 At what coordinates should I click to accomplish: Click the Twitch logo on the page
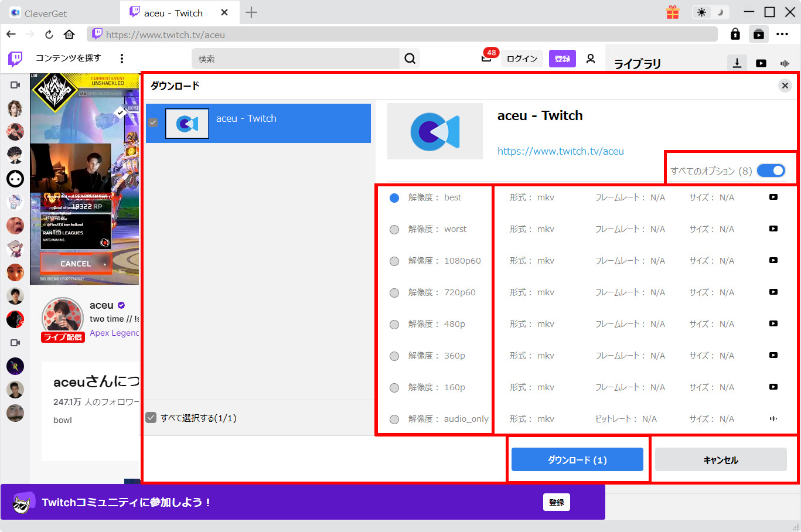click(x=15, y=59)
